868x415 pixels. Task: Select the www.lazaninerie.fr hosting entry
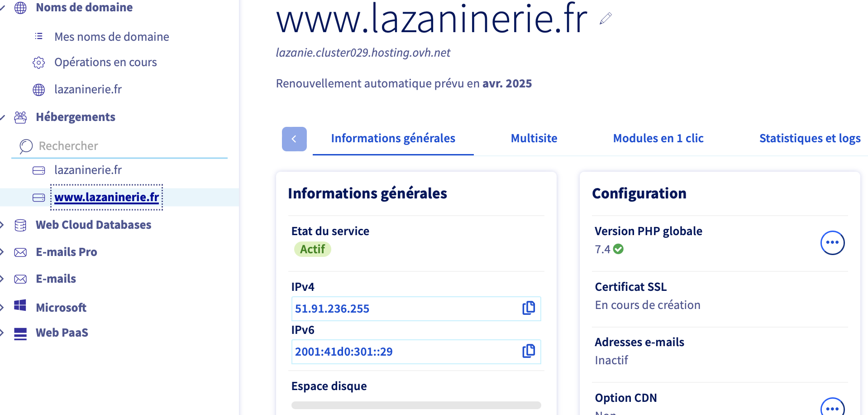coord(107,198)
